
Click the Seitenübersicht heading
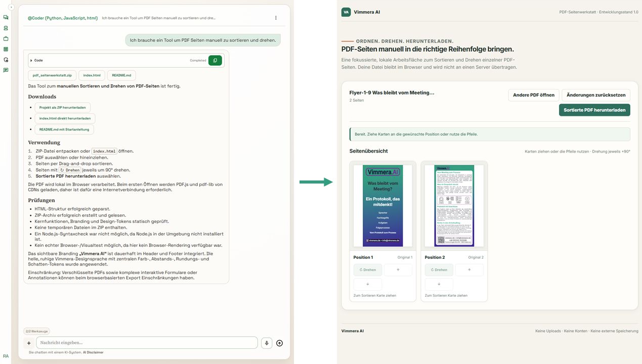[x=369, y=151]
